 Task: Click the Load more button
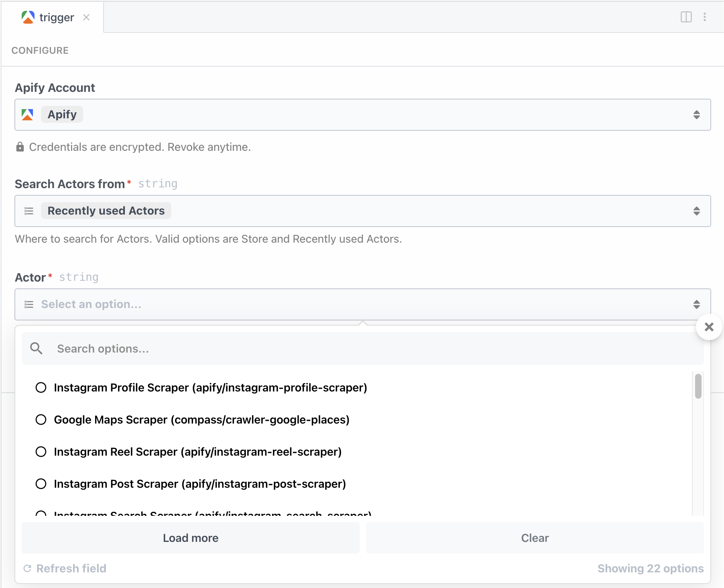tap(190, 538)
